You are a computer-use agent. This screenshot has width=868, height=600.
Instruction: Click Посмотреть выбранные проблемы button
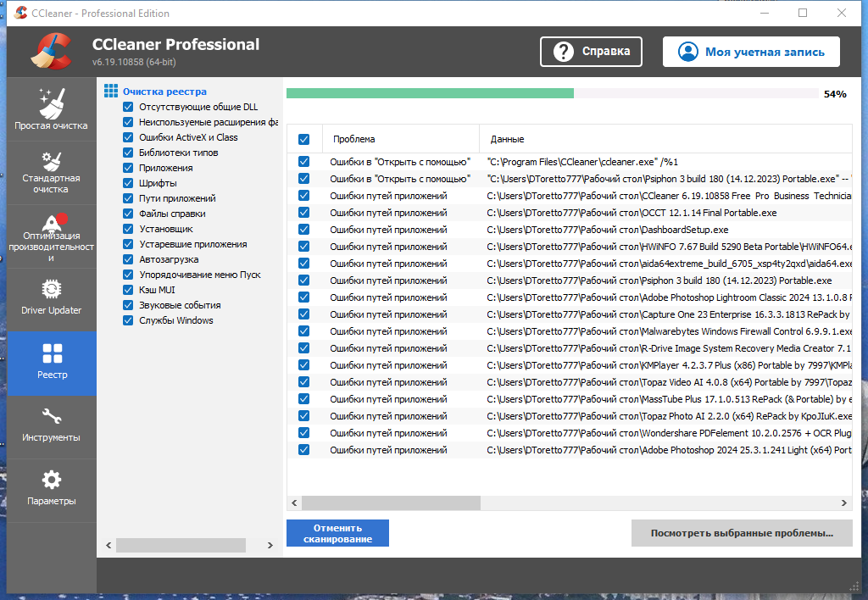pos(742,533)
